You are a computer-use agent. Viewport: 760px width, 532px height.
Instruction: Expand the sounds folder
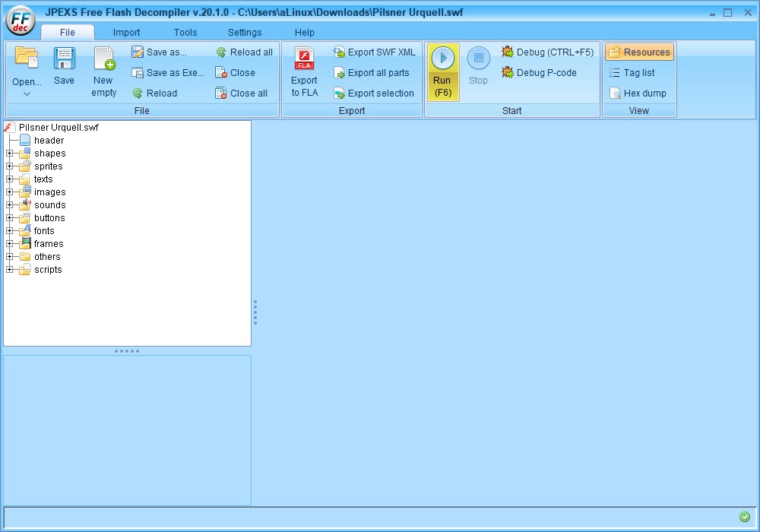tap(9, 205)
